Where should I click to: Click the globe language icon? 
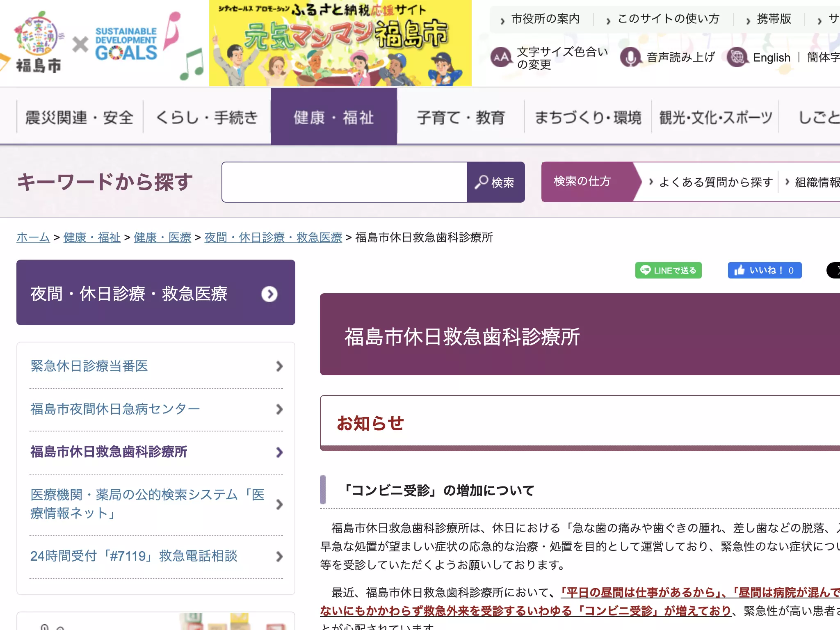[x=737, y=57]
